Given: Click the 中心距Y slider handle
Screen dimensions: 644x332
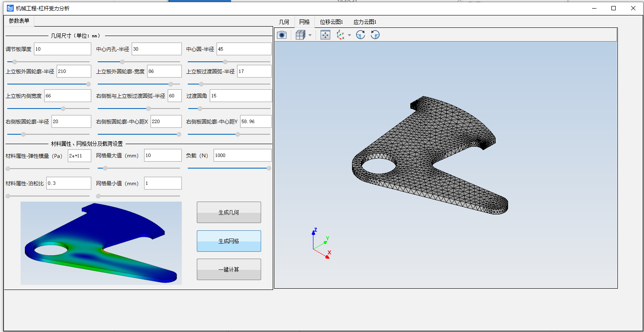Looking at the screenshot, I should [238, 134].
